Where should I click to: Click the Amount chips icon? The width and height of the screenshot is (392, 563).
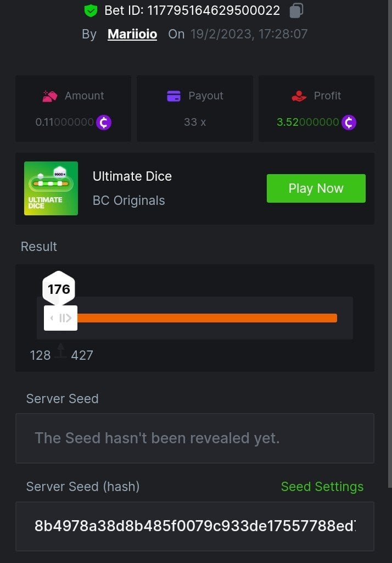[50, 96]
